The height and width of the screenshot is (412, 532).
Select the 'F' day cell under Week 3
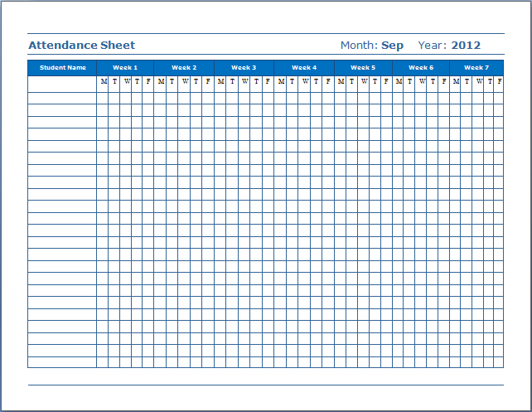click(268, 84)
